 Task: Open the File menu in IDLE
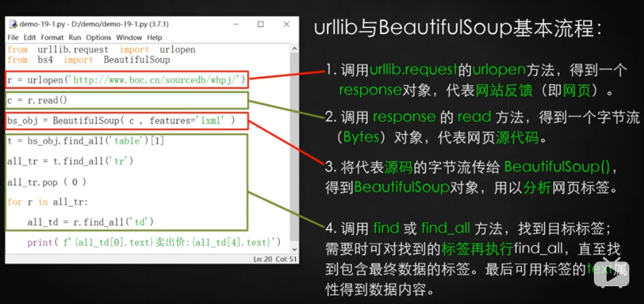coord(13,37)
